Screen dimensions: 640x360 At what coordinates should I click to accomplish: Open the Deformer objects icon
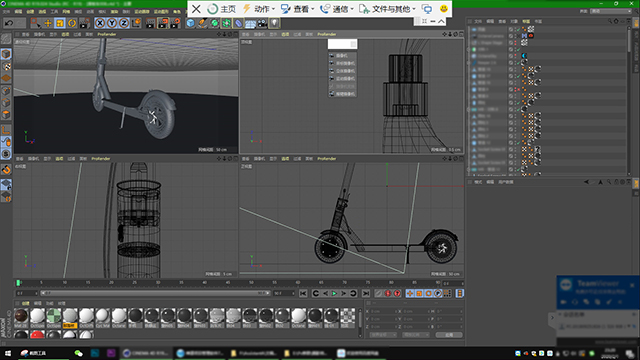click(238, 23)
